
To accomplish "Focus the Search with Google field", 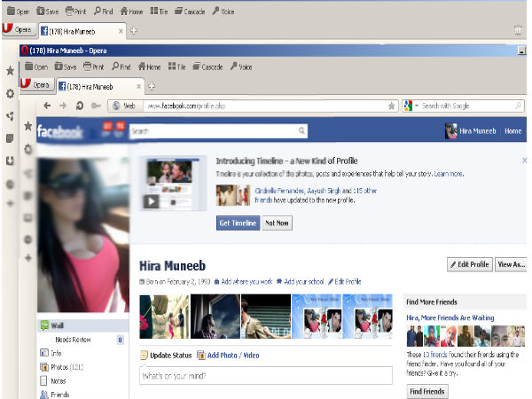I will click(467, 106).
